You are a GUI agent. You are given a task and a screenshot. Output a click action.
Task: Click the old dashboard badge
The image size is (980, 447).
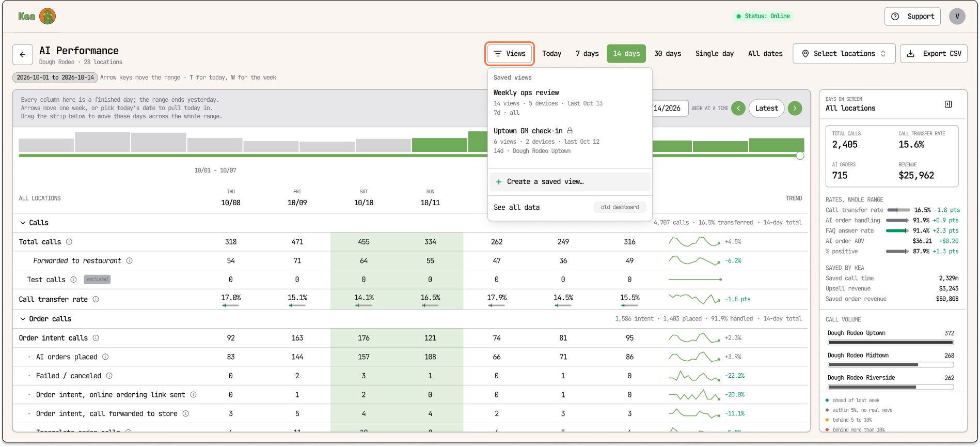[x=620, y=207]
